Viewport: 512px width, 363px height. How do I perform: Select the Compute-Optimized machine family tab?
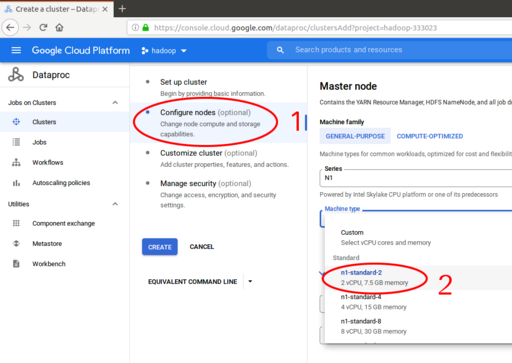pyautogui.click(x=430, y=136)
